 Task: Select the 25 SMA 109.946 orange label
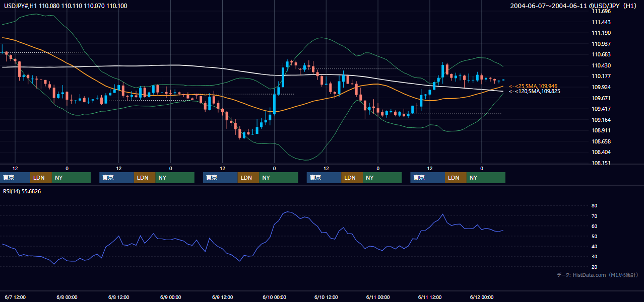(533, 86)
